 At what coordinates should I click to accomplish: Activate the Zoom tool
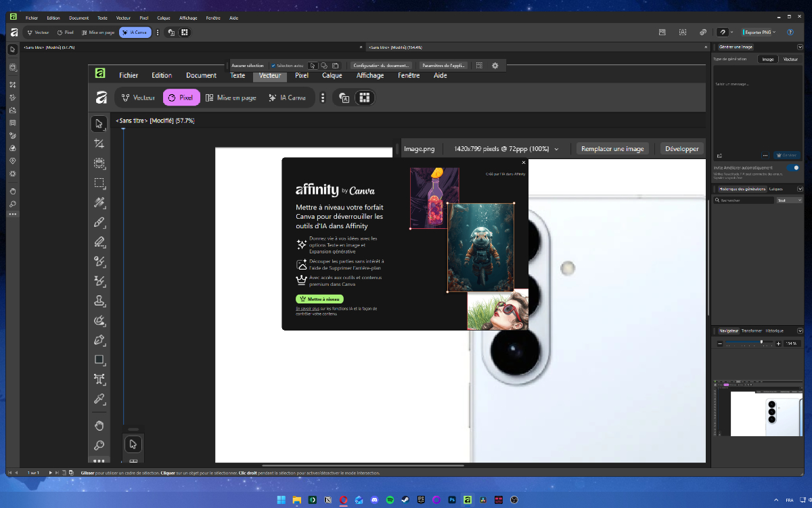pyautogui.click(x=99, y=446)
